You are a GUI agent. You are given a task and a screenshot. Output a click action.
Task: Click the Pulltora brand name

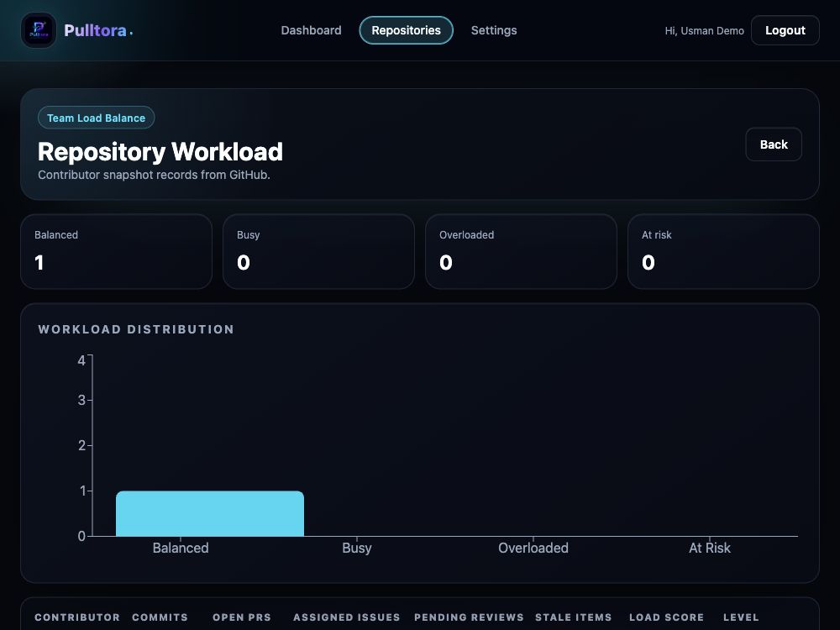click(96, 30)
